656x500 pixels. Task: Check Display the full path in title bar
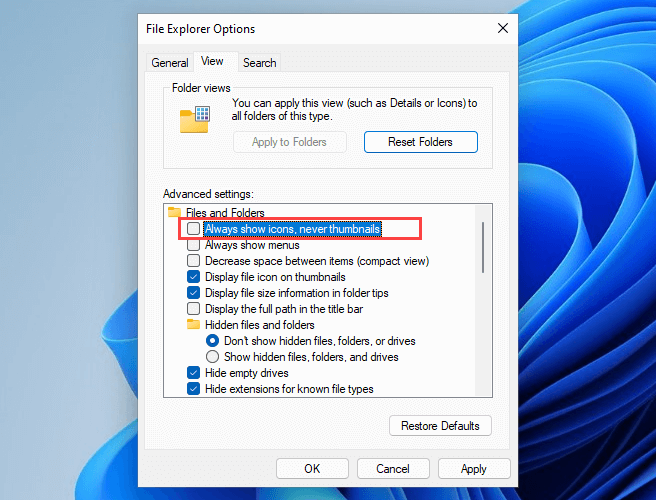[194, 309]
